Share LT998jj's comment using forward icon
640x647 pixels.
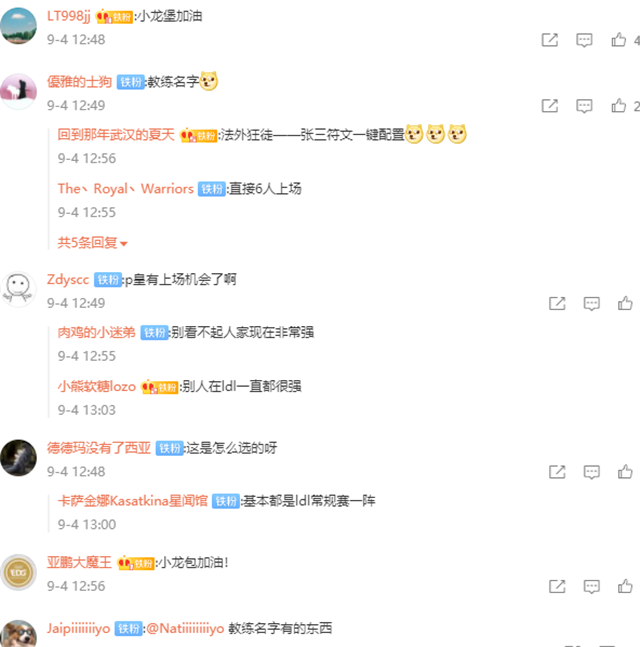pyautogui.click(x=550, y=40)
